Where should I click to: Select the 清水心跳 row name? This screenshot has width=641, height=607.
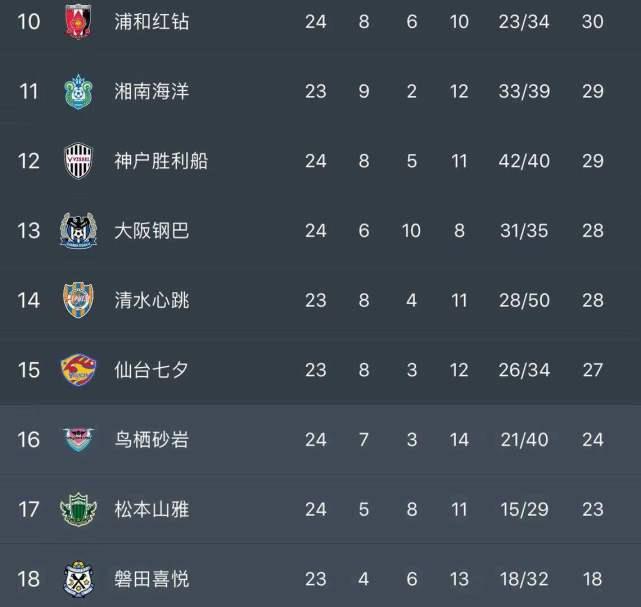152,300
